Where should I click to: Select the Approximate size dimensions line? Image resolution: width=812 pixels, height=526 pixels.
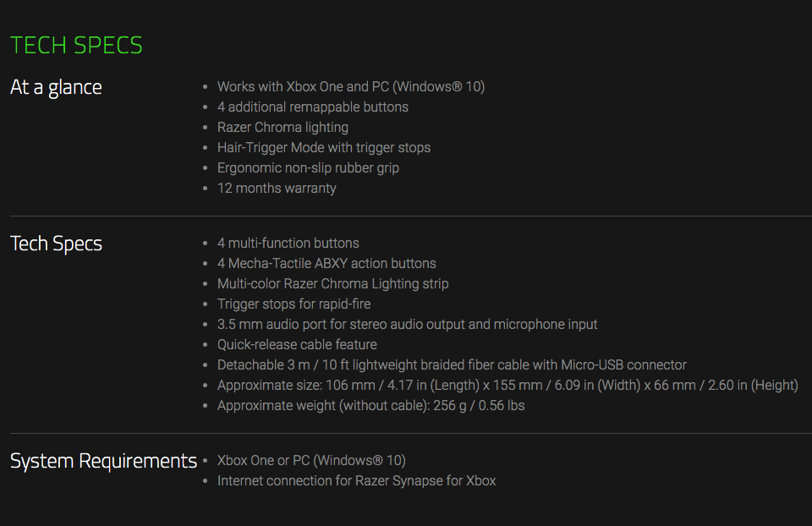507,385
